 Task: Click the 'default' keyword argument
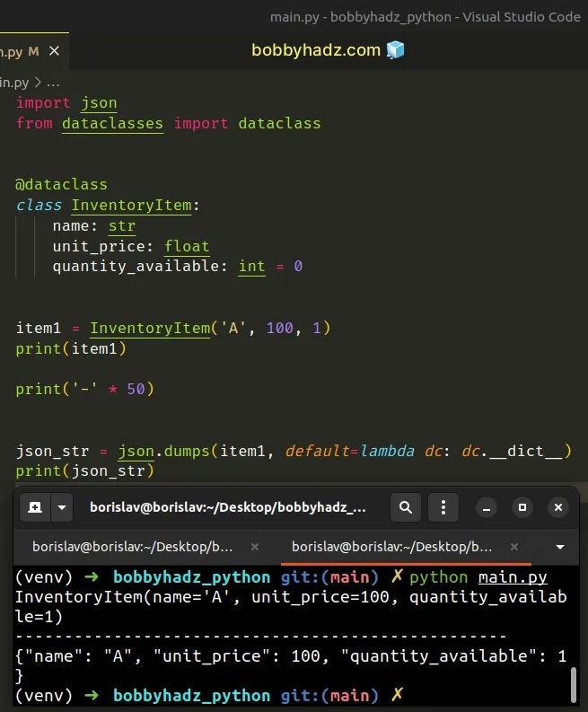(x=318, y=451)
